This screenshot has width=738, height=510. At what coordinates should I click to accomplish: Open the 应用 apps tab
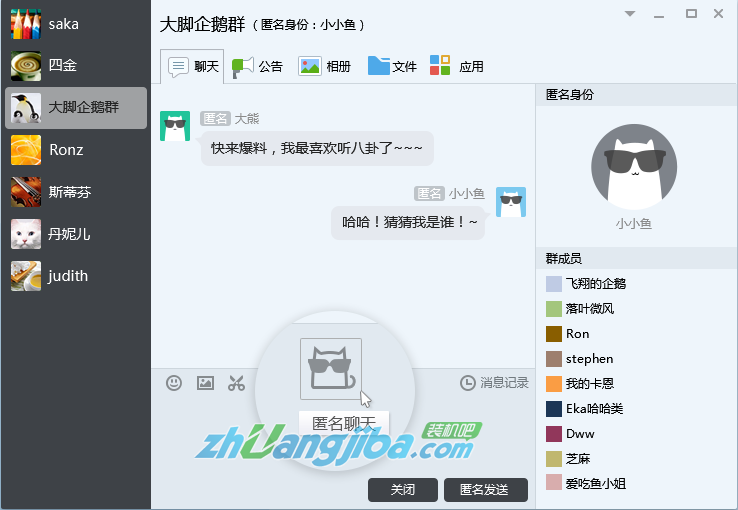point(457,66)
